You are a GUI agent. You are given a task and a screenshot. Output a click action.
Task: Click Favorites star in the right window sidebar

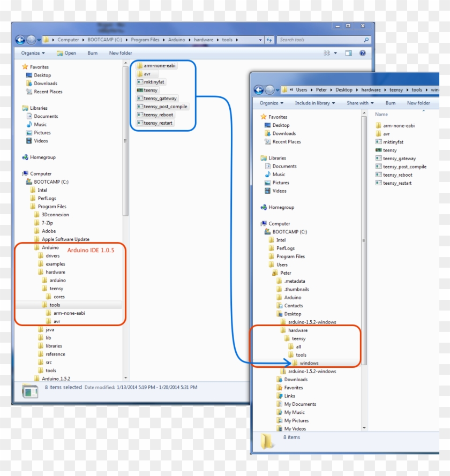point(264,117)
